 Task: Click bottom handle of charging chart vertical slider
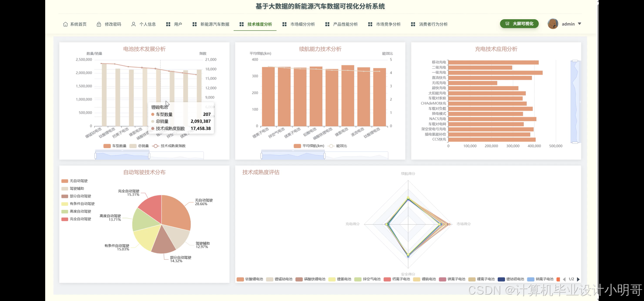point(575,143)
